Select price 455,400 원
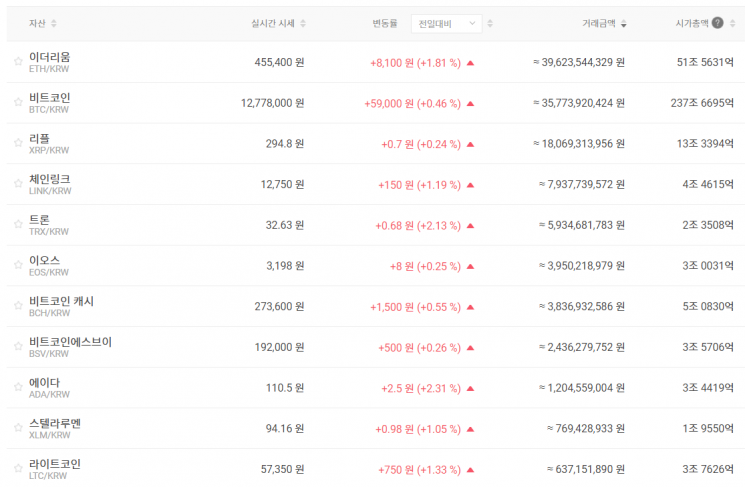This screenshot has width=745, height=487. pyautogui.click(x=279, y=62)
